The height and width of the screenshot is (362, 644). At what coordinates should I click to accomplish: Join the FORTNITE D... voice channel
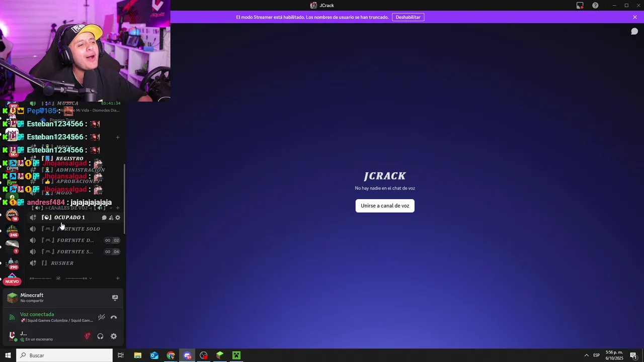pos(75,240)
